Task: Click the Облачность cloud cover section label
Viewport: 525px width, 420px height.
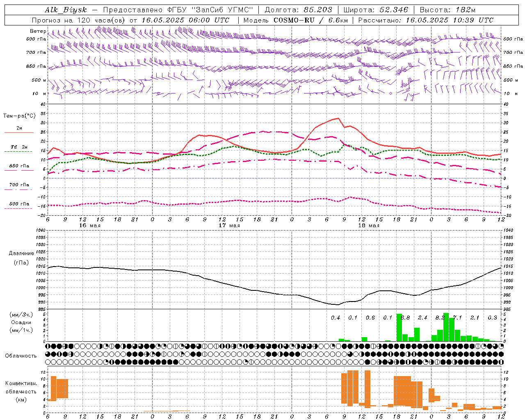Action: click(21, 356)
